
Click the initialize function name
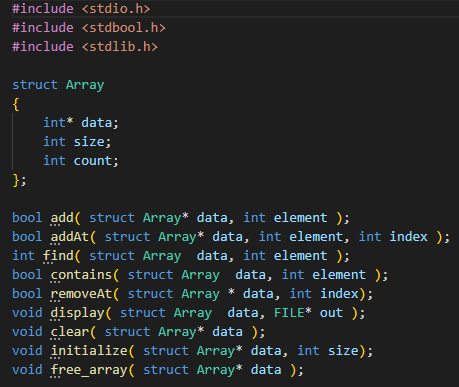89,351
